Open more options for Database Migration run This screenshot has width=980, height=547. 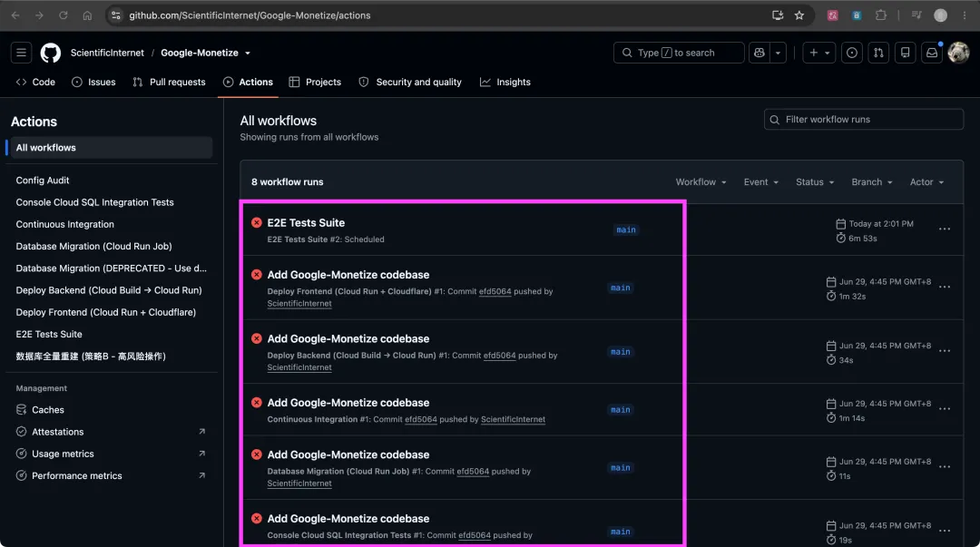point(945,467)
